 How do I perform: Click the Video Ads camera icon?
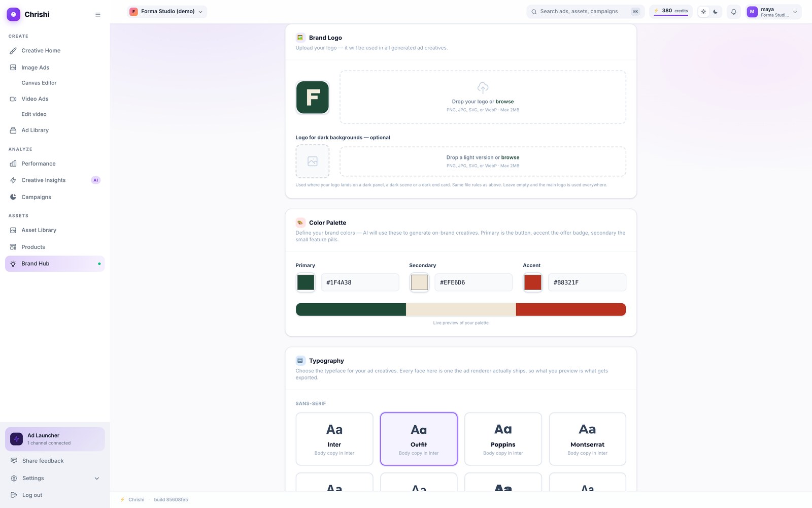click(x=13, y=99)
